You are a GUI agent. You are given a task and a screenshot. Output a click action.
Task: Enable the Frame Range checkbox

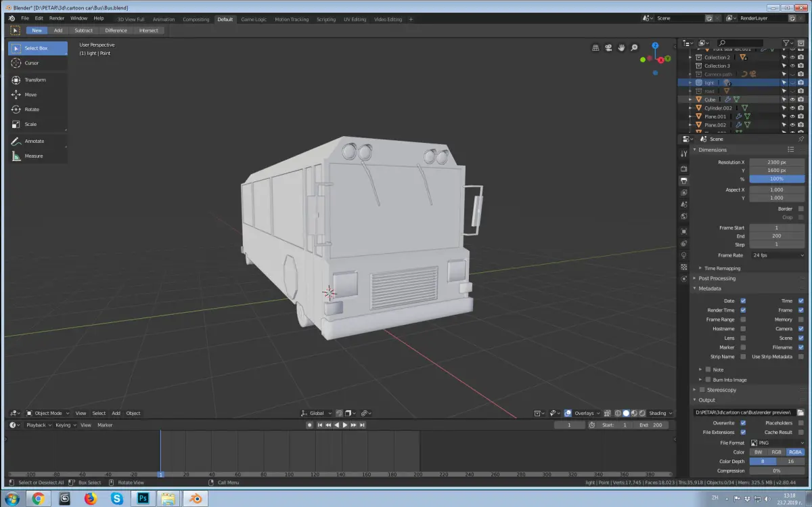click(x=743, y=319)
